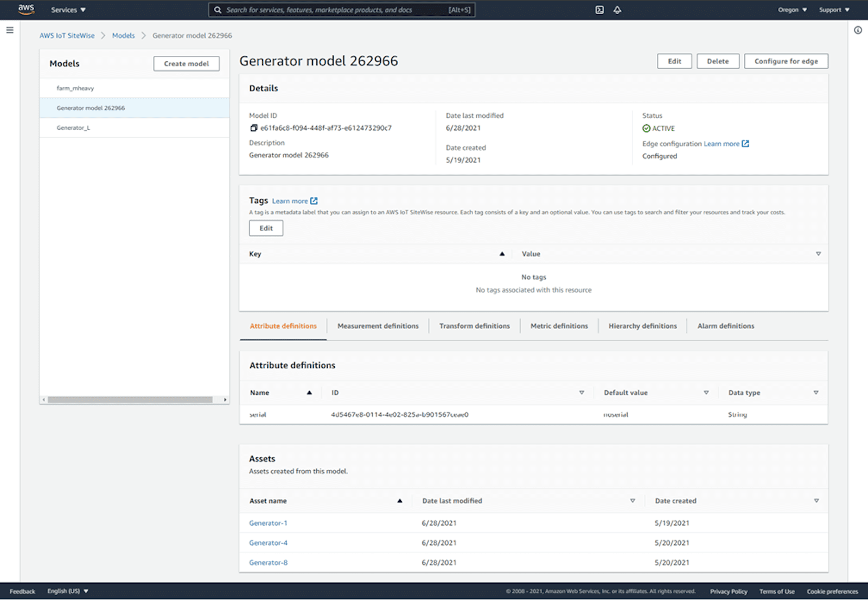Open the notifications bell
868x600 pixels.
[x=617, y=10]
